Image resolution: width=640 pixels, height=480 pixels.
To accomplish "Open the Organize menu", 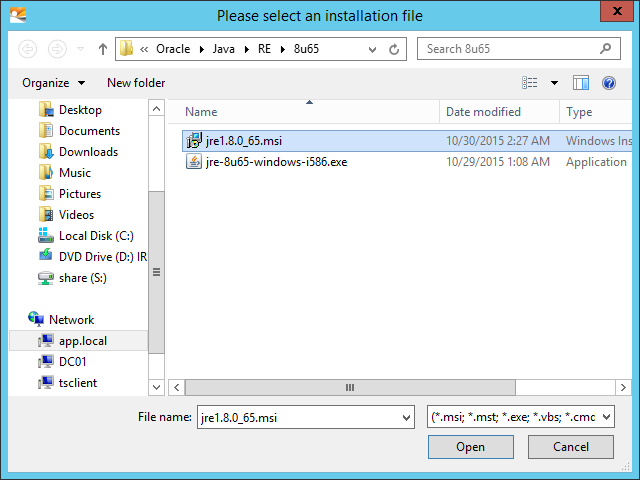I will tap(53, 83).
